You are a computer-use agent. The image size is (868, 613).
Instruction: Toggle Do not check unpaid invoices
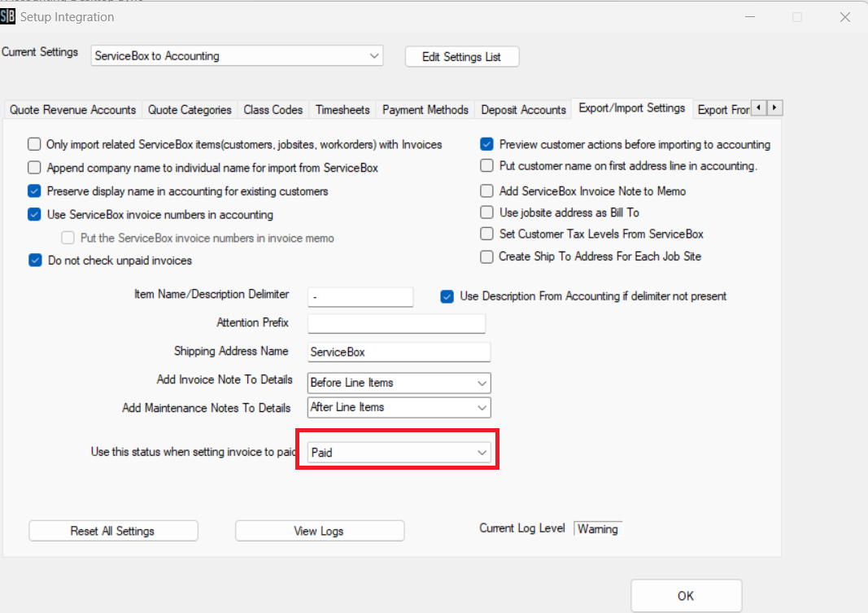point(35,261)
